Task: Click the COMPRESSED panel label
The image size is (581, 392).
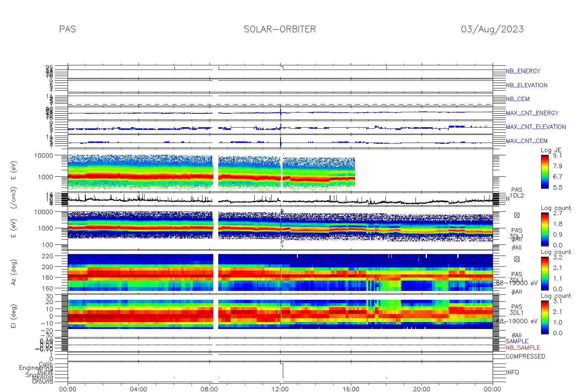Action: point(525,356)
